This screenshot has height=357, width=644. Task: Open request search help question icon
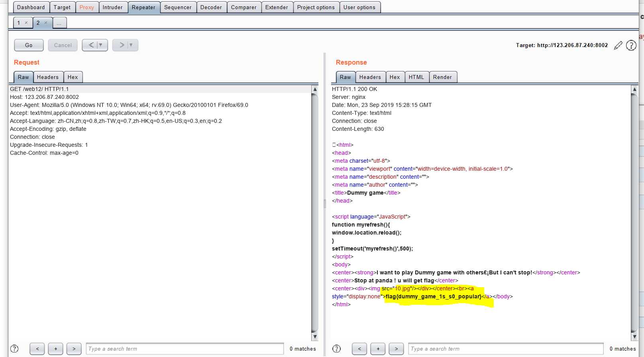point(14,349)
